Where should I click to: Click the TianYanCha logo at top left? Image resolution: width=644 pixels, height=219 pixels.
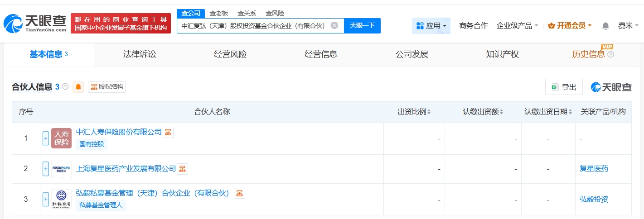[35, 24]
